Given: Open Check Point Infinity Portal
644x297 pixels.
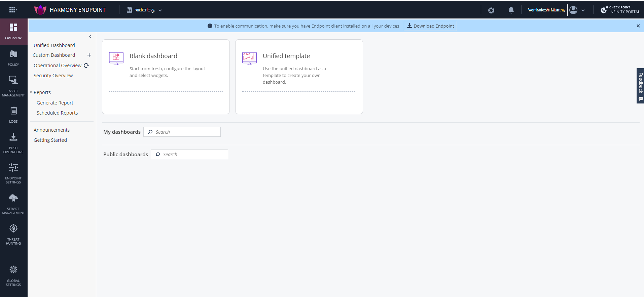Looking at the screenshot, I should 620,10.
